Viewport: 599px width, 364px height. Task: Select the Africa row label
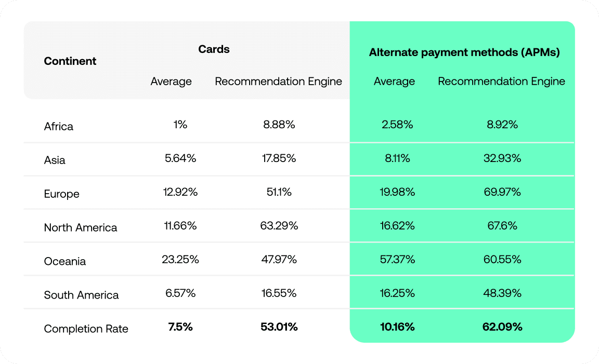coord(59,127)
